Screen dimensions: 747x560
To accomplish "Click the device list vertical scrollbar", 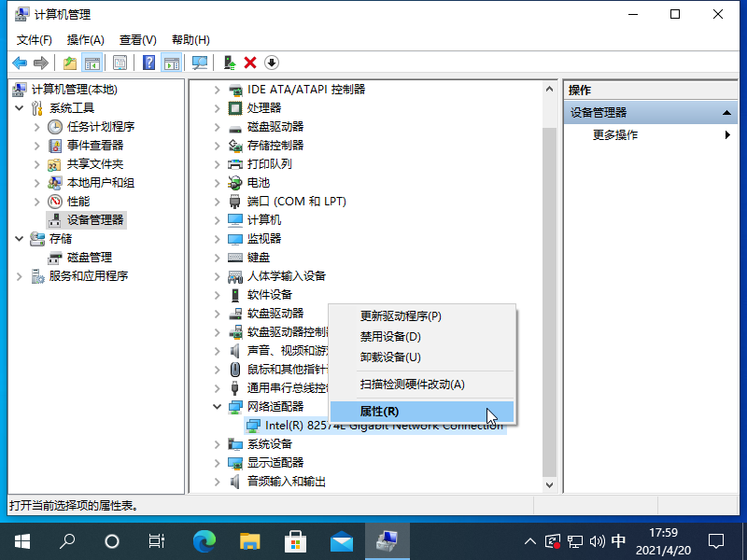I will [x=549, y=280].
